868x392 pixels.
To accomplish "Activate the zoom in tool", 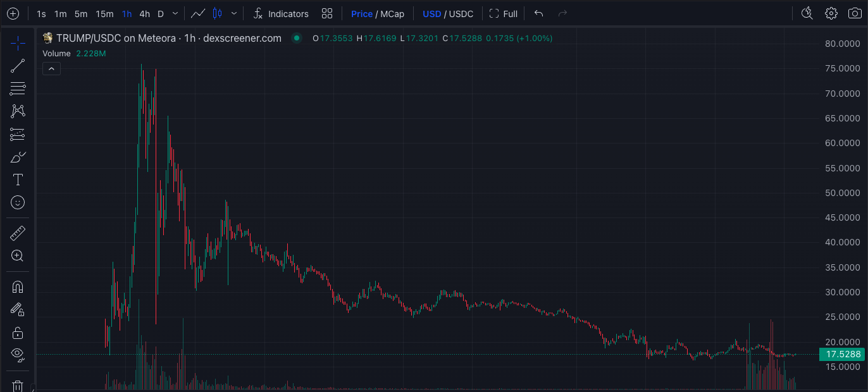I will pyautogui.click(x=18, y=256).
